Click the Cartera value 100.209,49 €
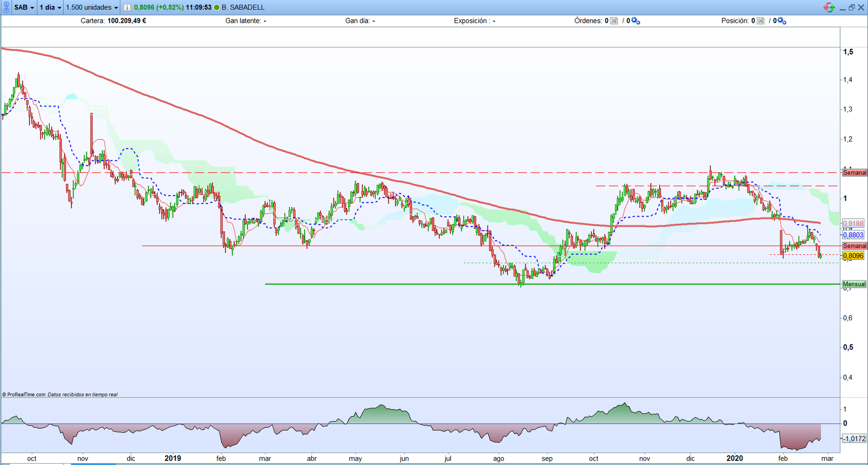The image size is (868, 465). [x=127, y=20]
